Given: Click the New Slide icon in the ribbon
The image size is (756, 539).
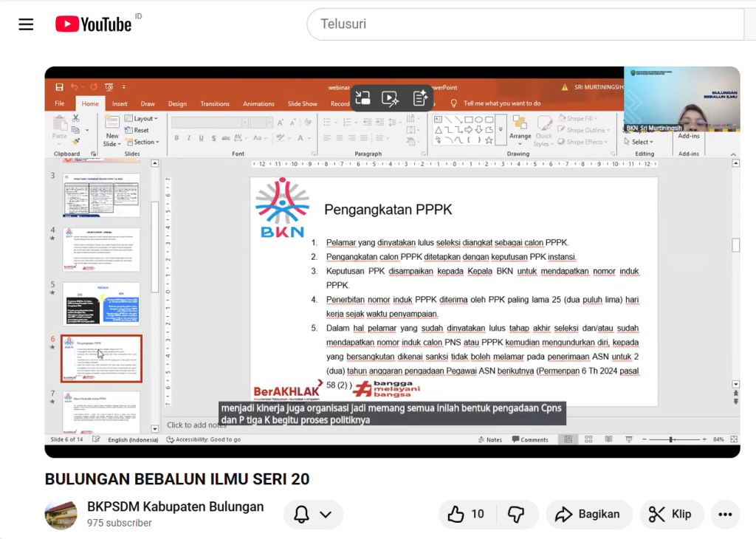Looking at the screenshot, I should click(112, 125).
